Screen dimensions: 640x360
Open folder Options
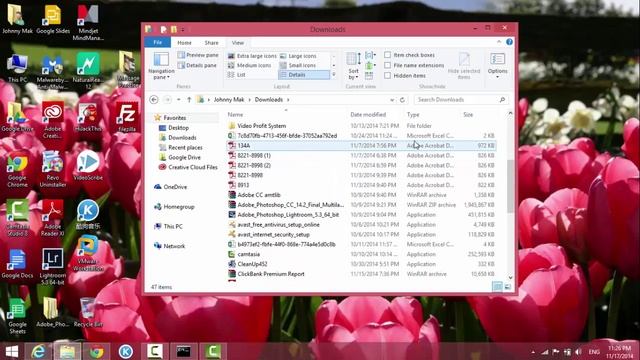(498, 66)
